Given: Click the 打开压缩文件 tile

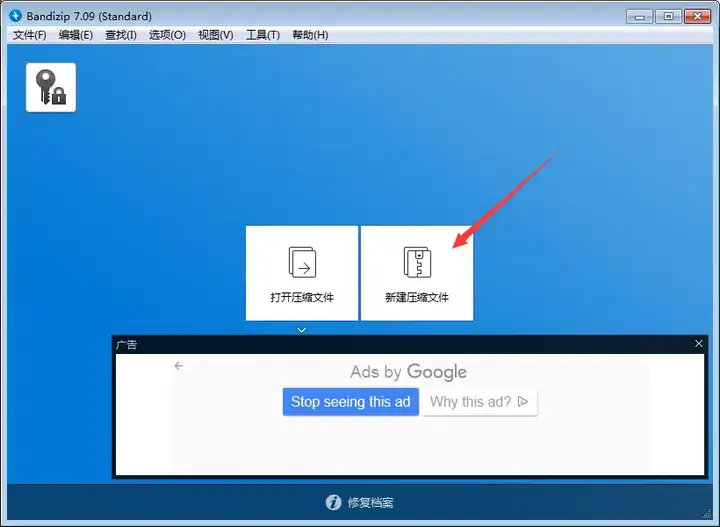Looking at the screenshot, I should (302, 273).
